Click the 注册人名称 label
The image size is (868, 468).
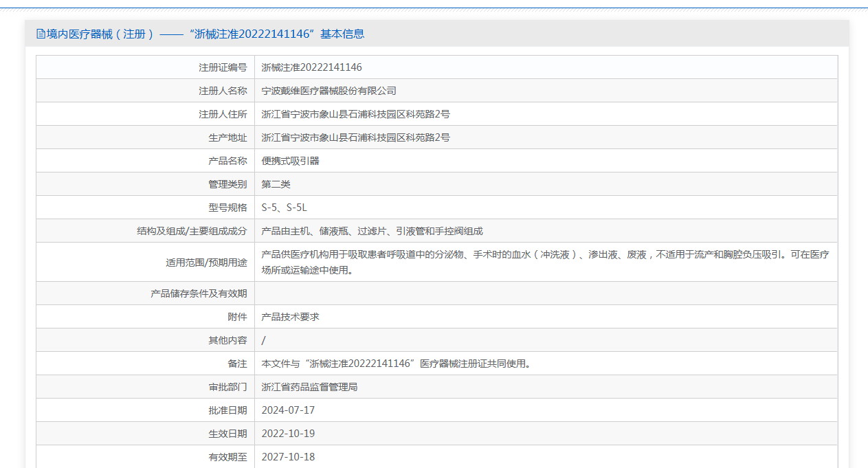[223, 91]
